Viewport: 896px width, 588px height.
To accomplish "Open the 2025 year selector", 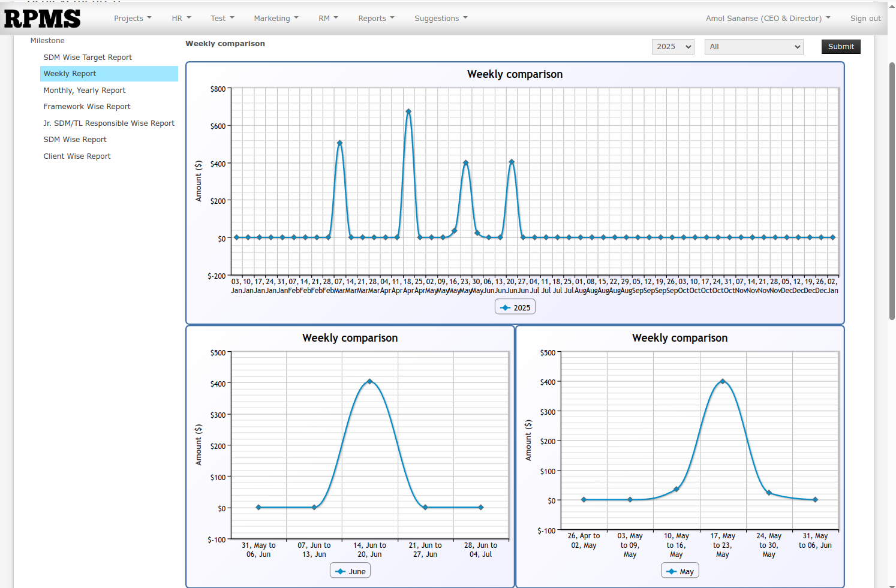I will coord(673,47).
